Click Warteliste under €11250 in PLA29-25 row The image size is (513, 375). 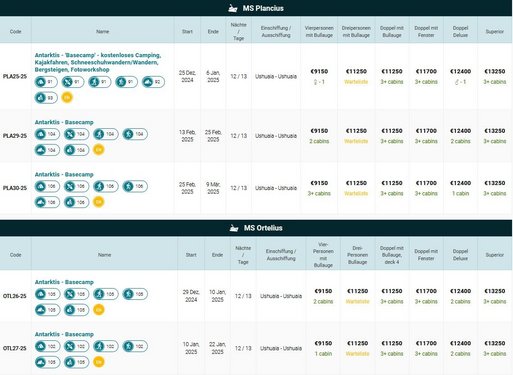coord(356,141)
